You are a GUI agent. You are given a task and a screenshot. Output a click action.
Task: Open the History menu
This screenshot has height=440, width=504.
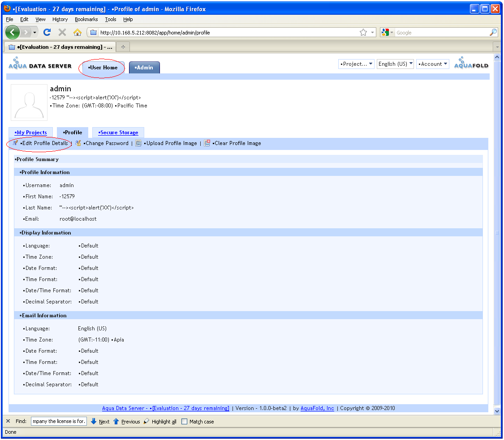tap(60, 19)
